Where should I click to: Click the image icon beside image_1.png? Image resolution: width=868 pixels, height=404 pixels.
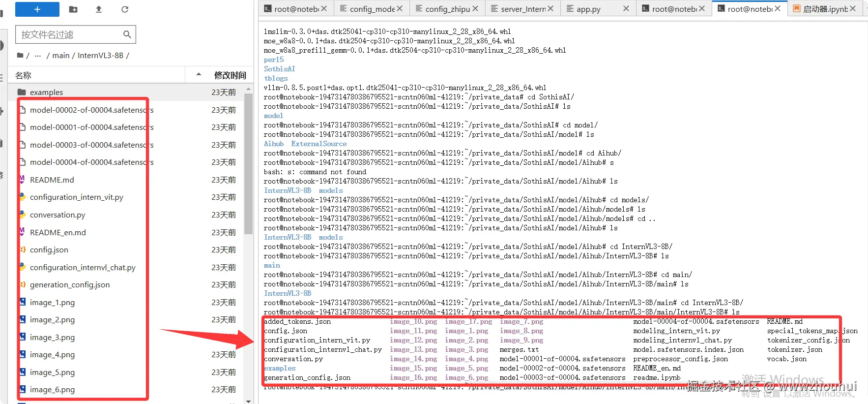click(x=22, y=302)
